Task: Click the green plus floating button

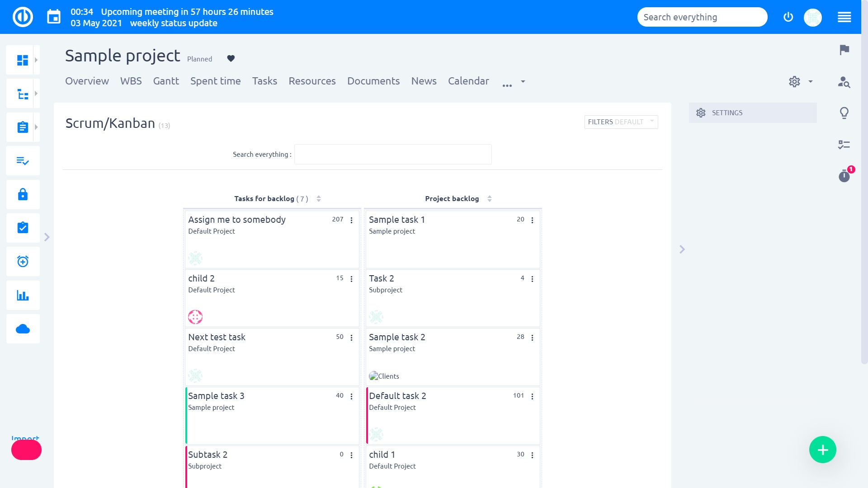Action: pos(822,450)
